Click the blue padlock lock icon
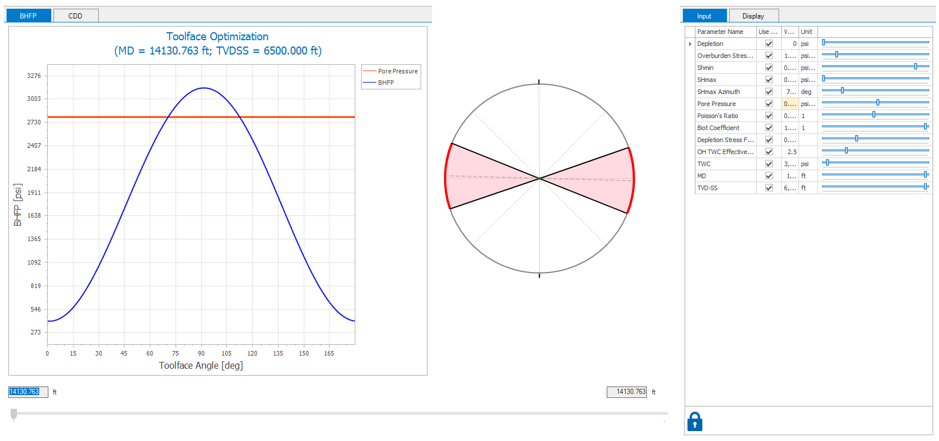 (x=695, y=421)
